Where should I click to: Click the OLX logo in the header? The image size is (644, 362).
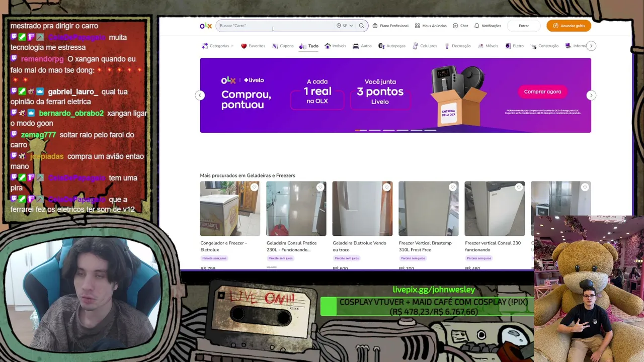click(206, 26)
